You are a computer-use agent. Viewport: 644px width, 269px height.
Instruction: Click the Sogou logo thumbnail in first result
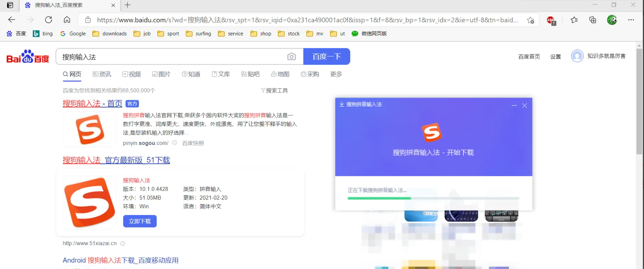90,129
